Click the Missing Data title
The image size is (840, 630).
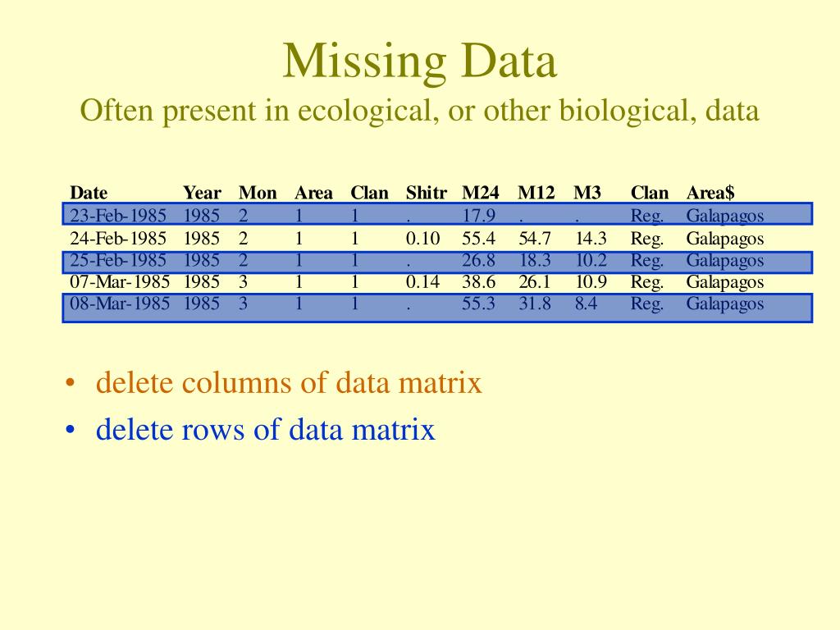coord(419,61)
